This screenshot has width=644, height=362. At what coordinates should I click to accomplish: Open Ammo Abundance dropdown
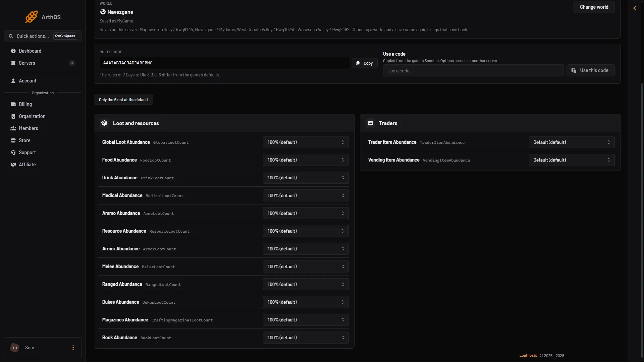point(306,213)
